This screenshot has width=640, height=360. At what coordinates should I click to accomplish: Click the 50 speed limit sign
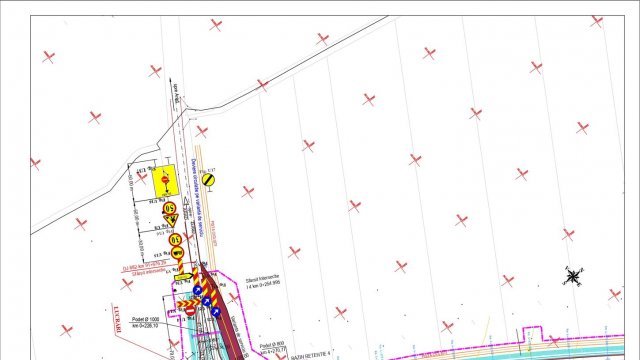coord(170,208)
